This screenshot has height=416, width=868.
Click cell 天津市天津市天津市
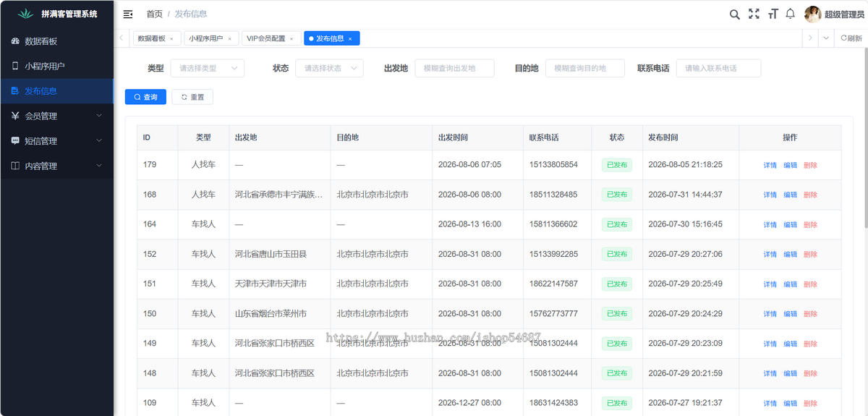(x=271, y=284)
